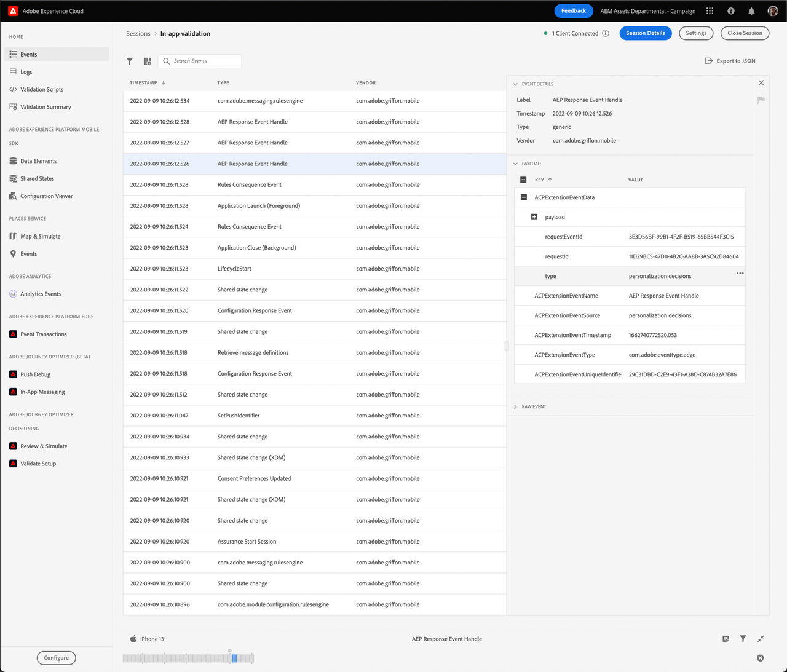The image size is (787, 672).
Task: Collapse the ACPExtensionEventData node
Action: pyautogui.click(x=524, y=197)
